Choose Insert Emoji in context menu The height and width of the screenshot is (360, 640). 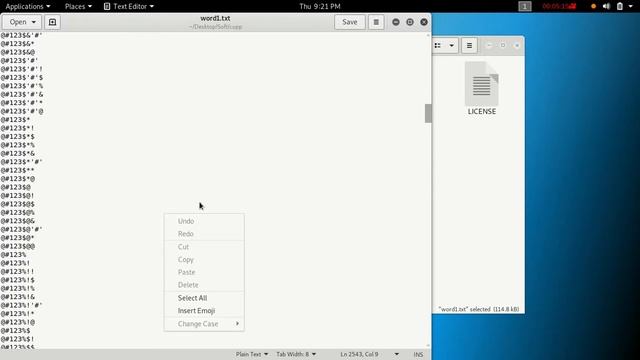point(204,311)
